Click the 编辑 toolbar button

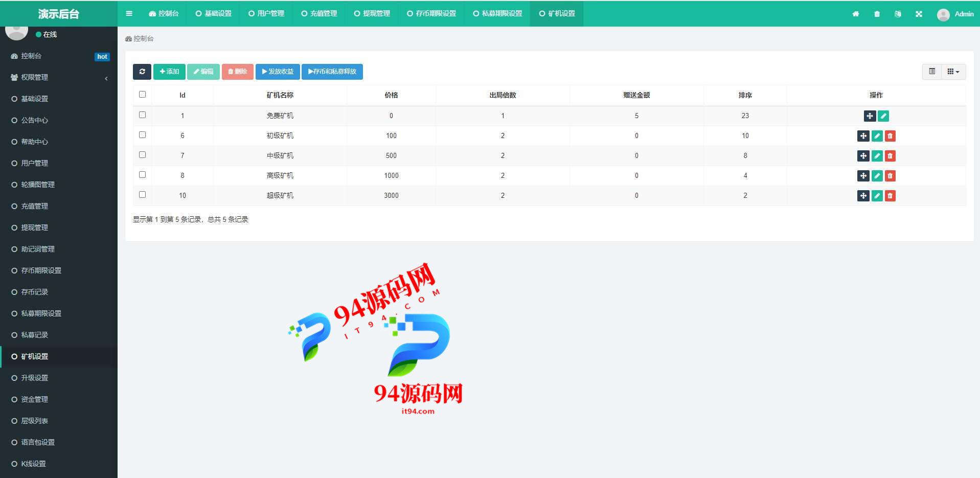203,72
